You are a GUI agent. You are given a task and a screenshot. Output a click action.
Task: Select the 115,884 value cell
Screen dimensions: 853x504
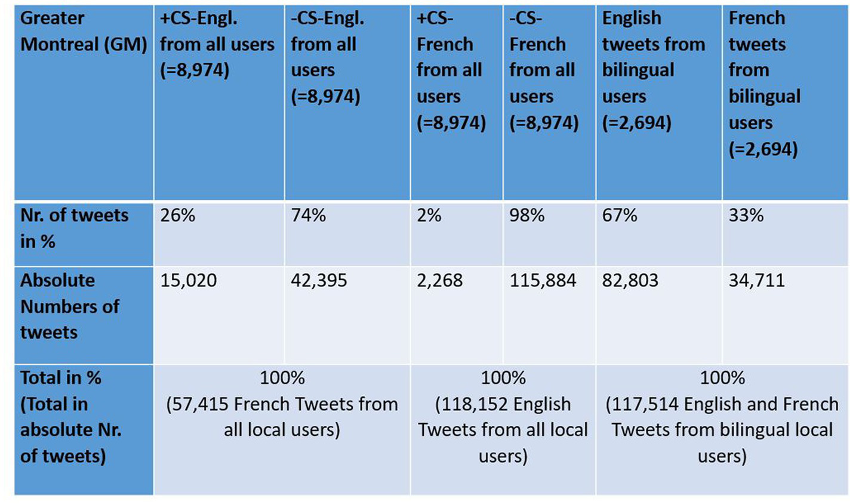(543, 281)
